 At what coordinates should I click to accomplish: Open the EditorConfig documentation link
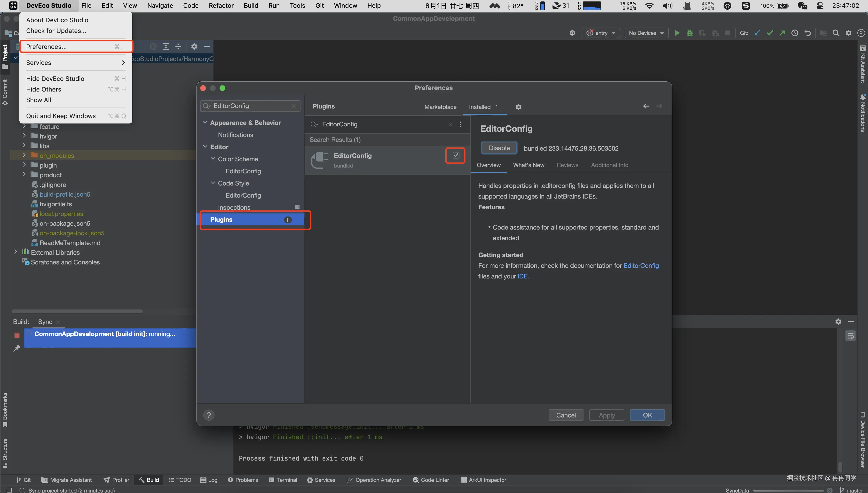[x=641, y=265]
